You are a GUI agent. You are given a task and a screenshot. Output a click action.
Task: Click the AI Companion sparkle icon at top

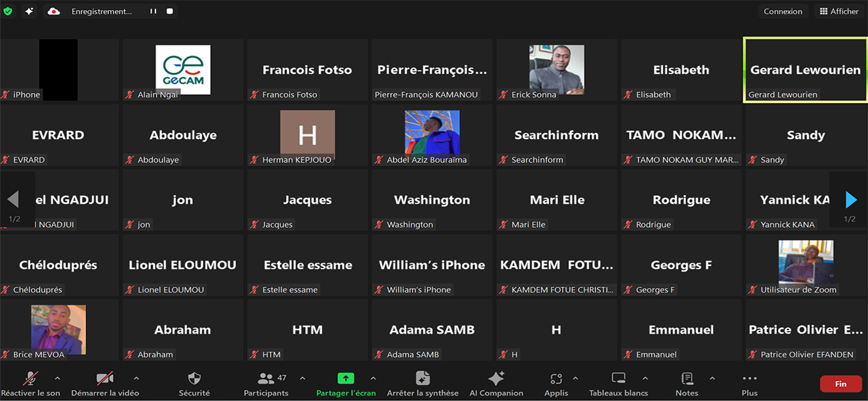pyautogui.click(x=29, y=11)
